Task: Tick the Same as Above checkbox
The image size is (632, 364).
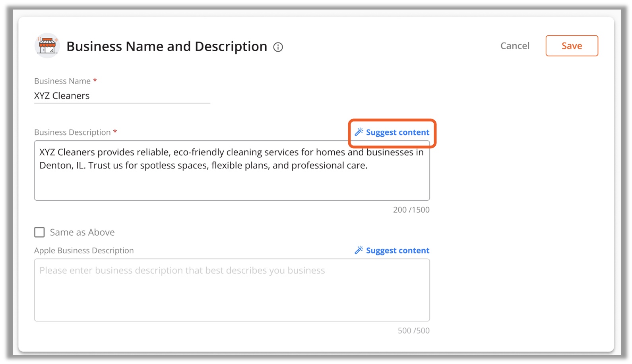Action: (39, 232)
